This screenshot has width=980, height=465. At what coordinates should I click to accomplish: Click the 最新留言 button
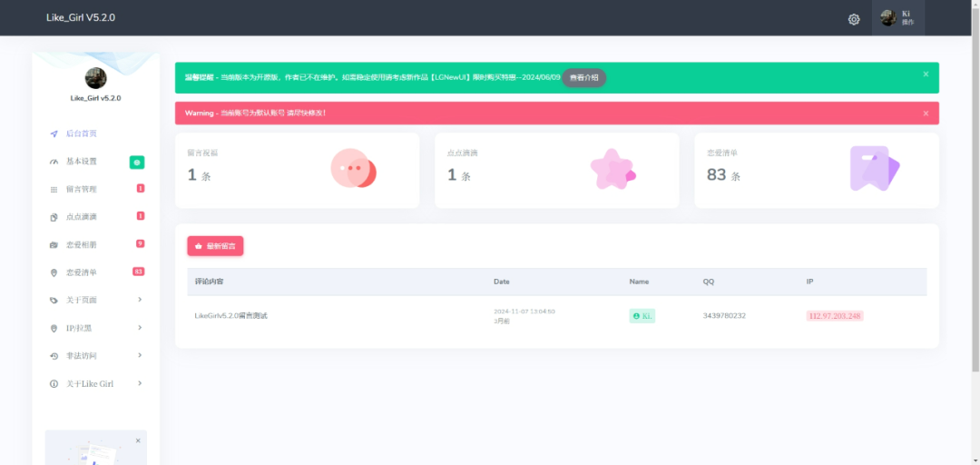[x=215, y=246]
